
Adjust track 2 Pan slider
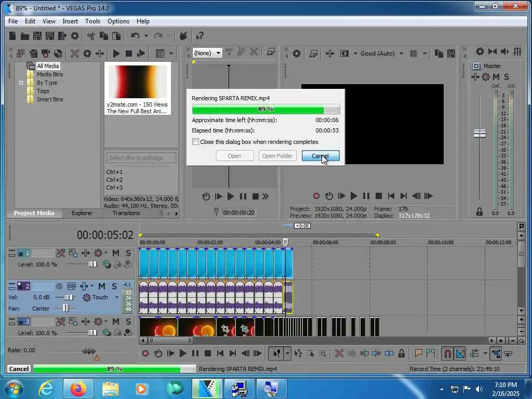65,308
